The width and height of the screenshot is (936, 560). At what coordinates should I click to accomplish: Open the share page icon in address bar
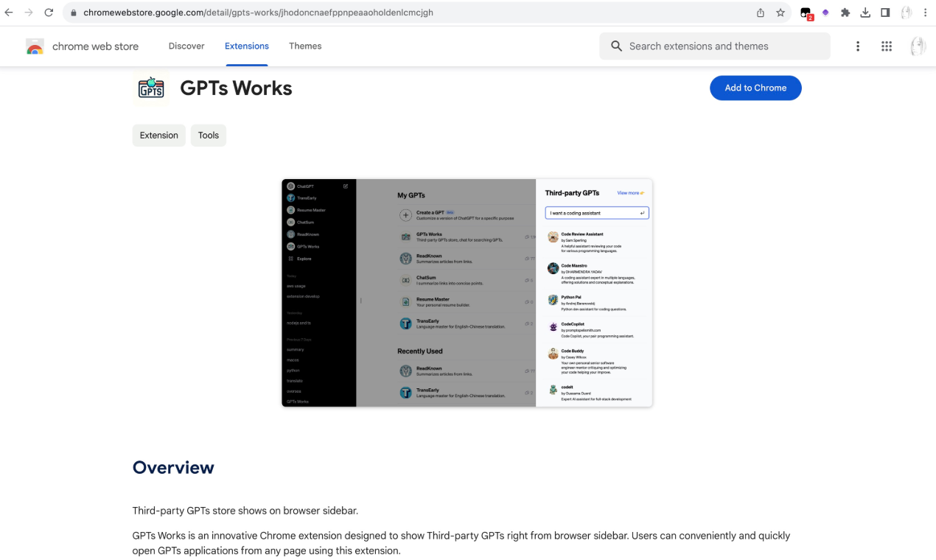761,13
